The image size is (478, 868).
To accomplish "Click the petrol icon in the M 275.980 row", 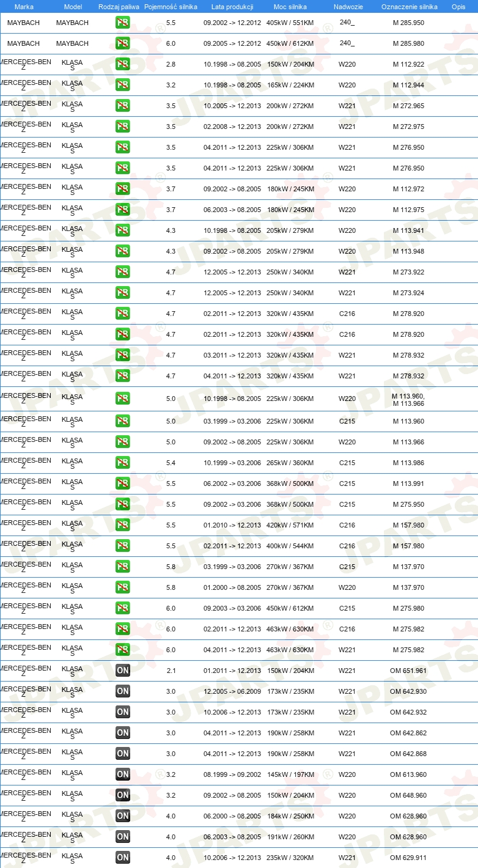I will pyautogui.click(x=123, y=609).
